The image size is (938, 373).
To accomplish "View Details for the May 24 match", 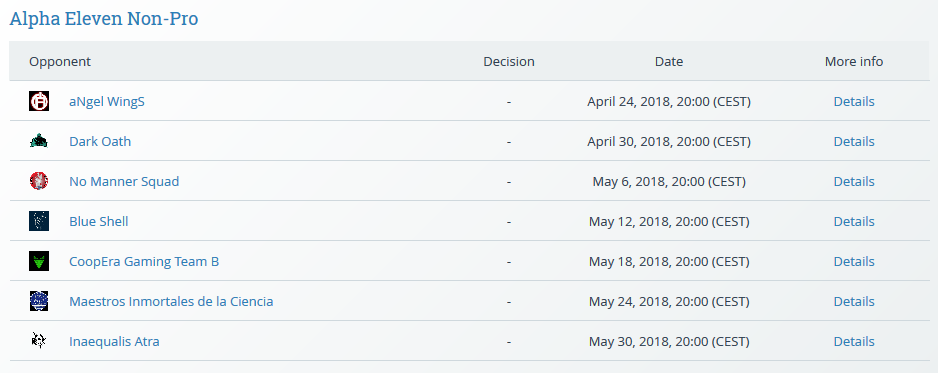I will [854, 302].
